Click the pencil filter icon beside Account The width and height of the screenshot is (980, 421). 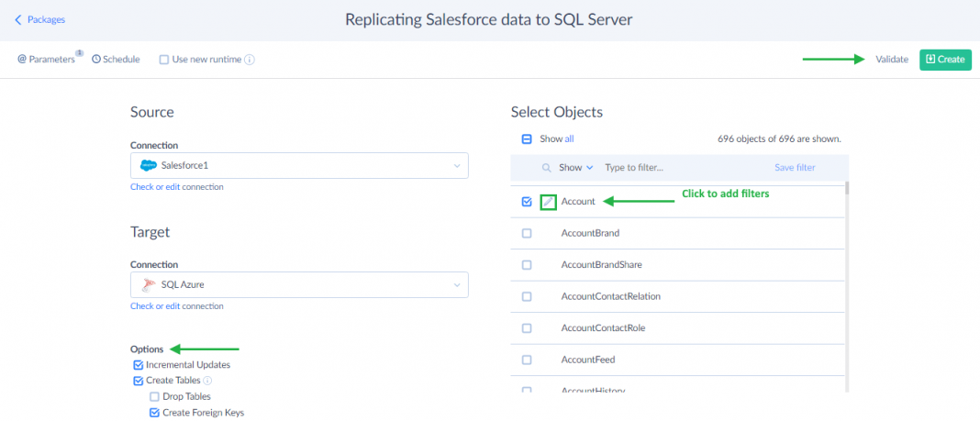coord(548,202)
